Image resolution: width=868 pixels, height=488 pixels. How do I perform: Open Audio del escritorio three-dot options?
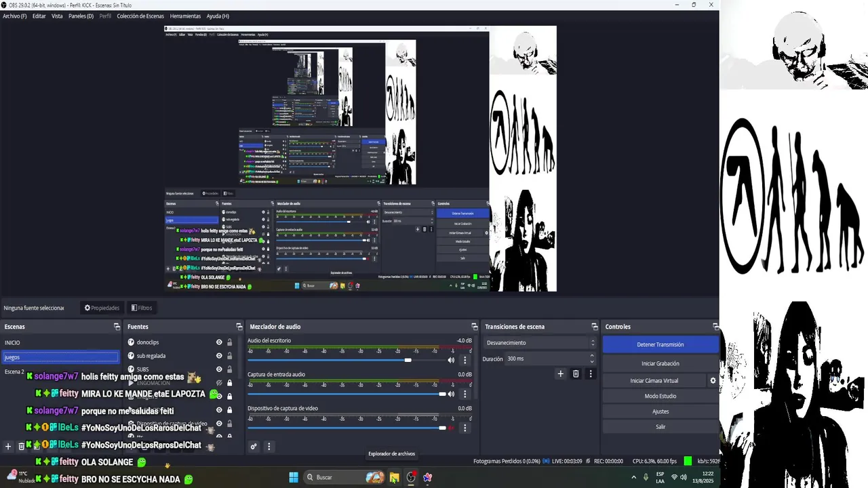(x=465, y=360)
